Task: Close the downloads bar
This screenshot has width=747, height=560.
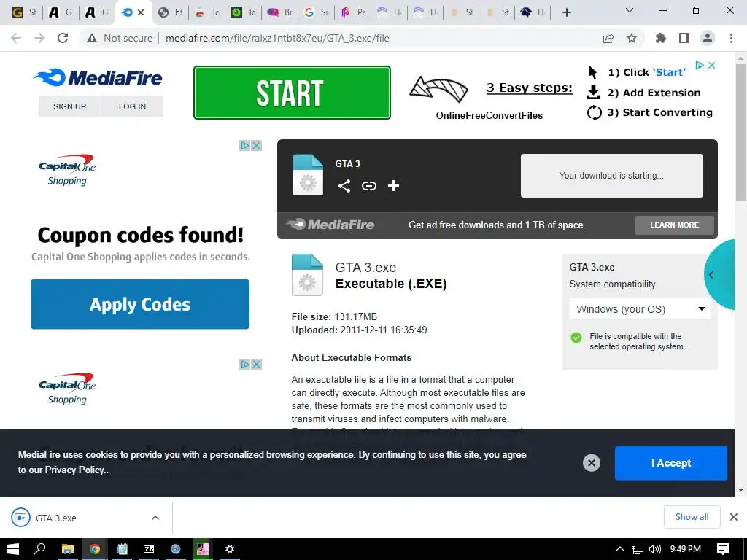Action: (734, 517)
